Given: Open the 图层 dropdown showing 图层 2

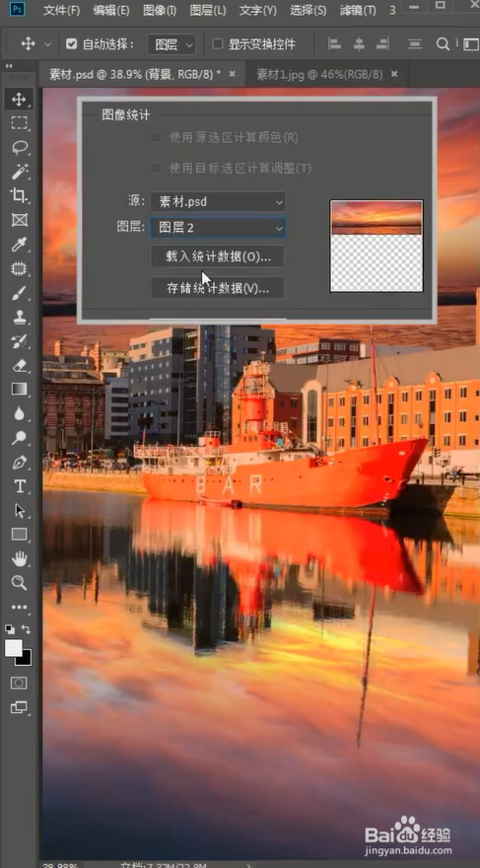Looking at the screenshot, I should point(218,228).
